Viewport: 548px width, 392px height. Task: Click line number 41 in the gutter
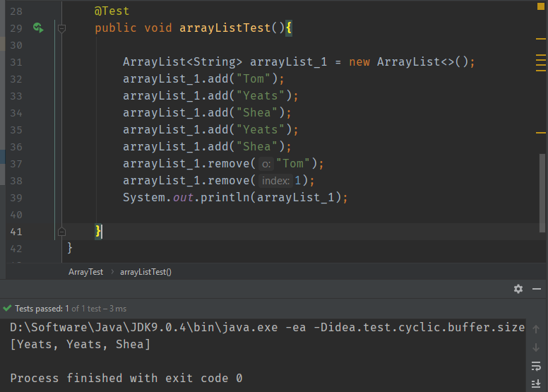16,232
